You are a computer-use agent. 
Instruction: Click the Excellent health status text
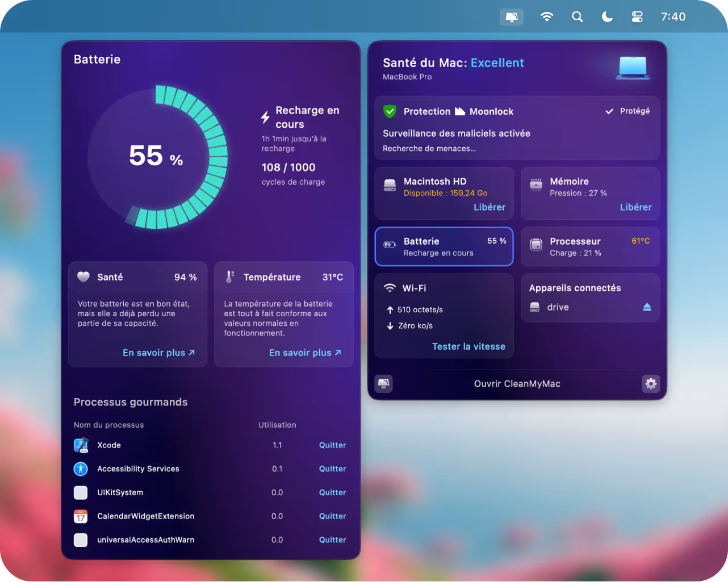497,63
